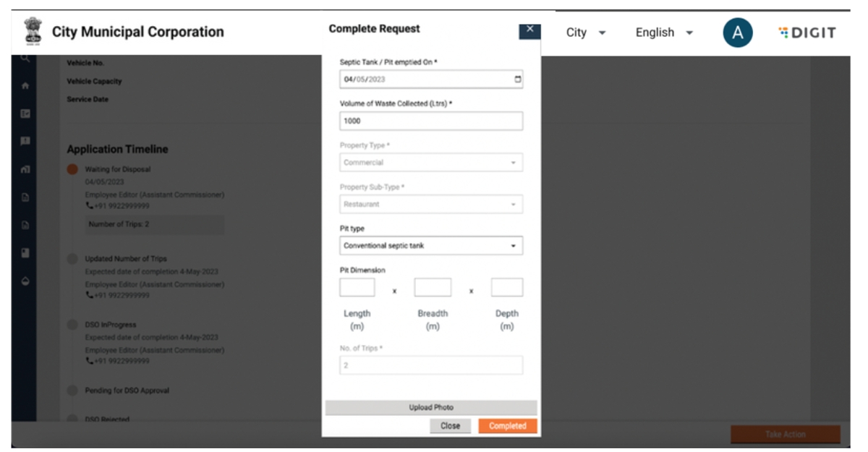Image resolution: width=868 pixels, height=452 pixels.
Task: Close the Complete Request dialog with X
Action: point(529,30)
